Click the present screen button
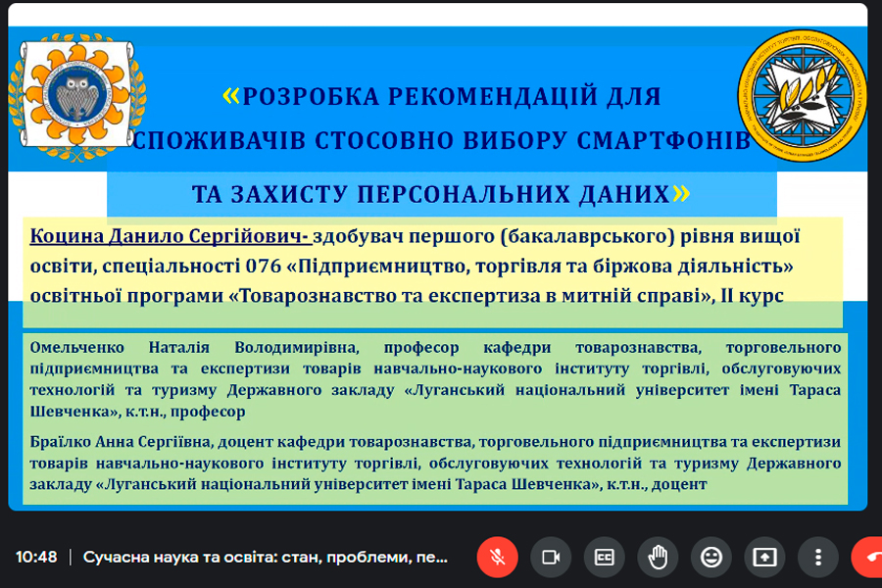 pyautogui.click(x=764, y=557)
